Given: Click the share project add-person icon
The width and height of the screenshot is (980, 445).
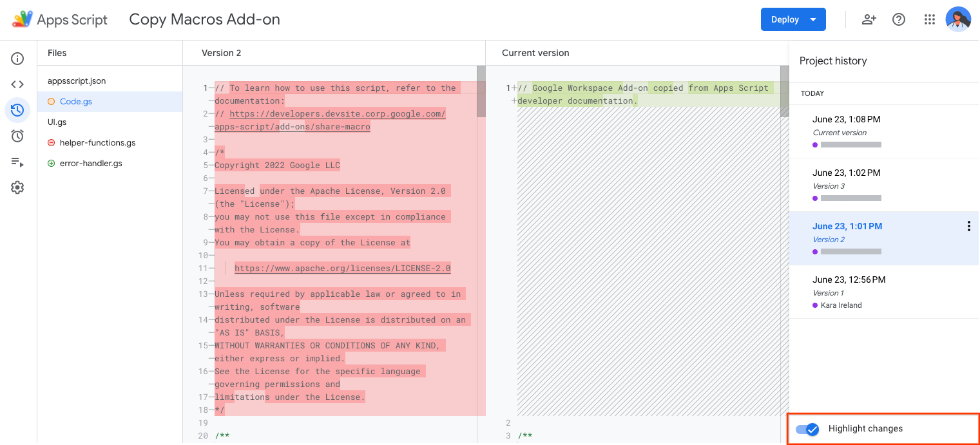Looking at the screenshot, I should point(869,19).
